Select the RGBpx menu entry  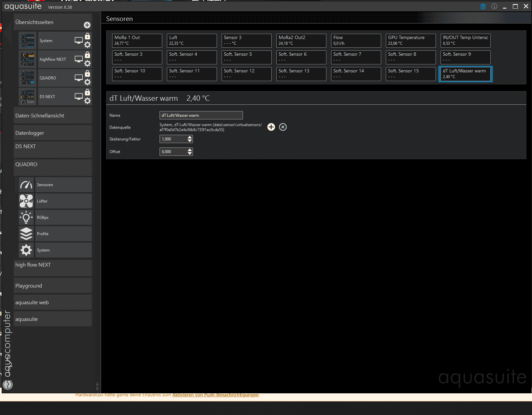point(63,218)
